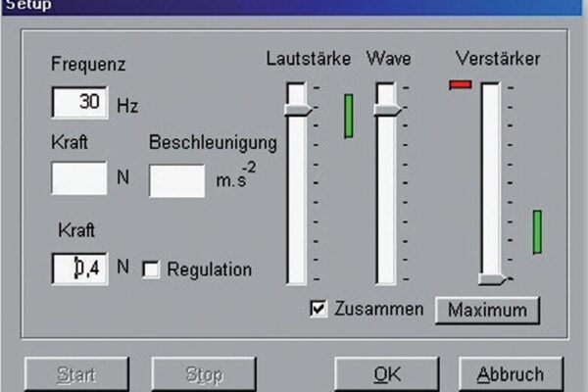Click the Wave slider handle

(386, 110)
